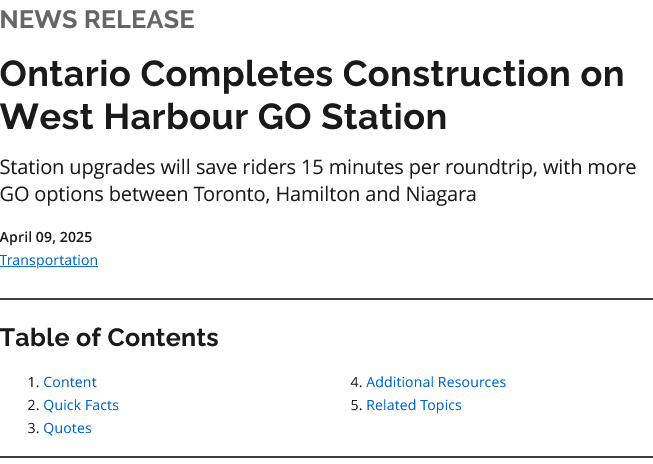Click the divider above Table of Contents
The image size is (653, 464).
click(326, 299)
